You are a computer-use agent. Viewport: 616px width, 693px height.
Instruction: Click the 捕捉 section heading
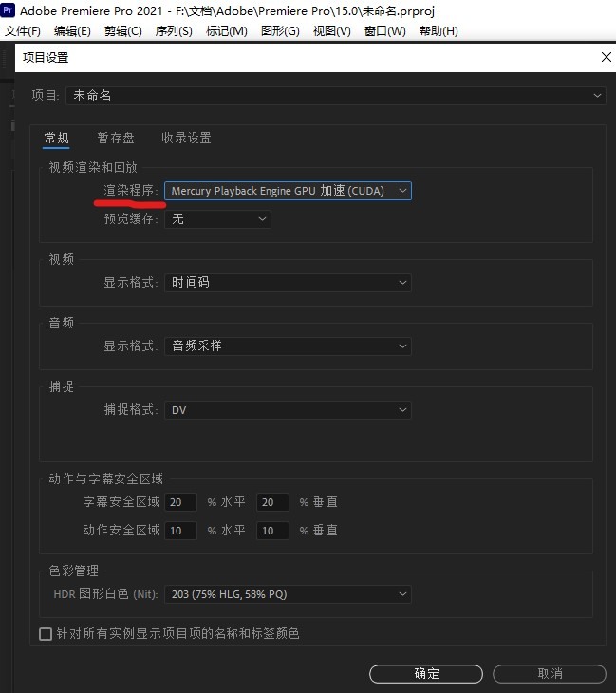pos(61,386)
